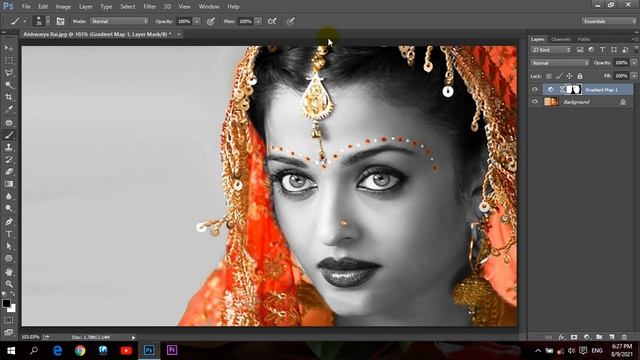
Task: Create a new layer icon
Action: coord(611,337)
